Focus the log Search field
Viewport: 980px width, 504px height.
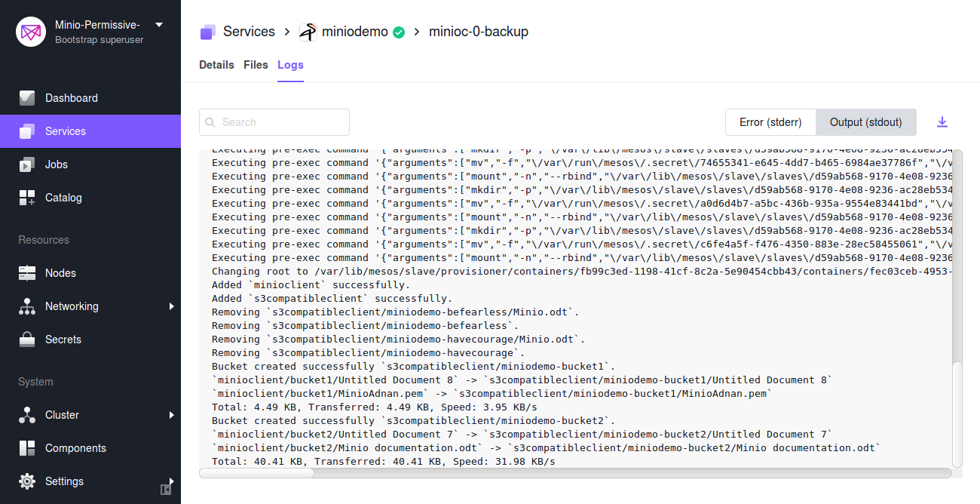274,122
